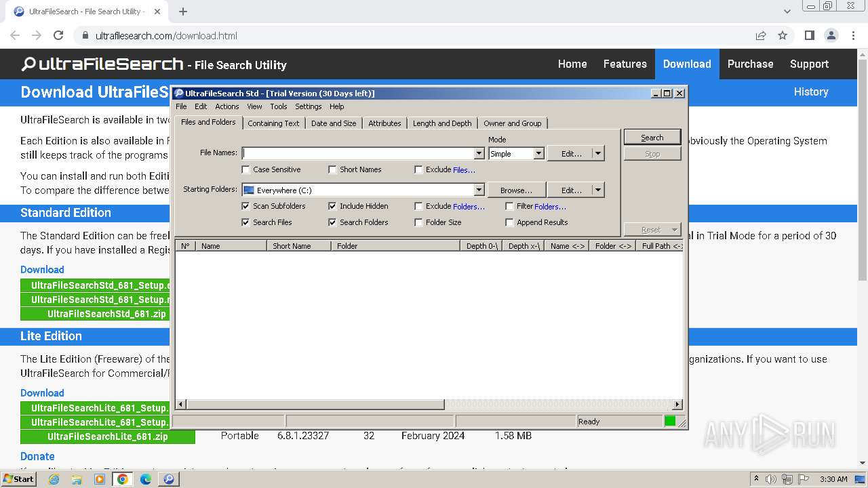Image resolution: width=868 pixels, height=488 pixels.
Task: Click browser address bar URL
Action: (166, 36)
